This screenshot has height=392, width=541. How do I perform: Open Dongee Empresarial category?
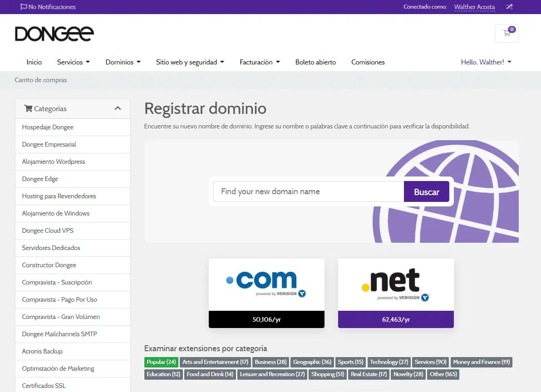point(73,144)
